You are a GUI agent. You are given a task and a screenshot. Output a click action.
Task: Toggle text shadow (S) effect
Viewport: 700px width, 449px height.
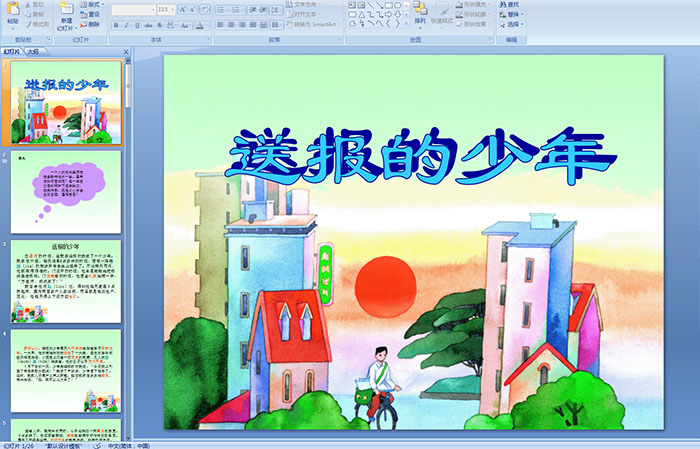click(159, 25)
